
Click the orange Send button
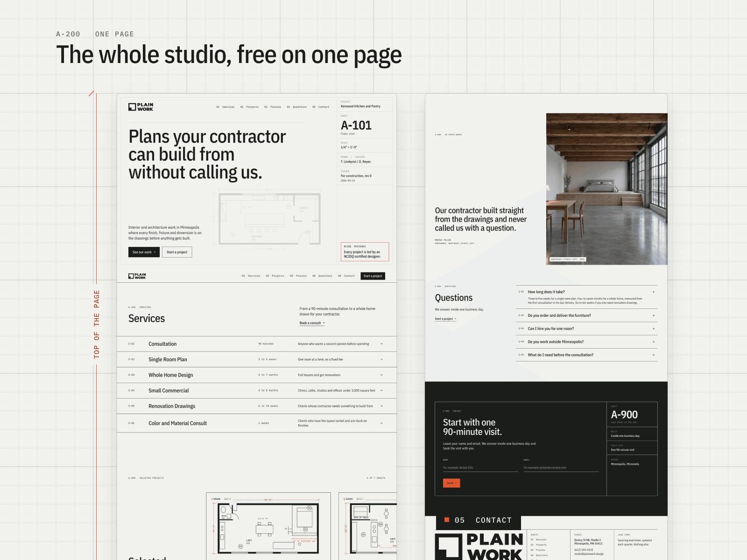tap(451, 483)
